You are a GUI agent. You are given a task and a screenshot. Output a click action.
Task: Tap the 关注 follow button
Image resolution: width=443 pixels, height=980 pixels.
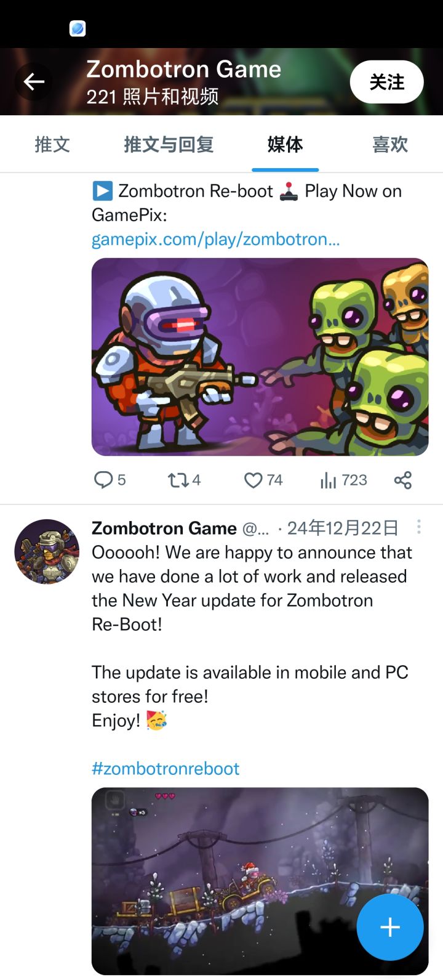click(386, 82)
